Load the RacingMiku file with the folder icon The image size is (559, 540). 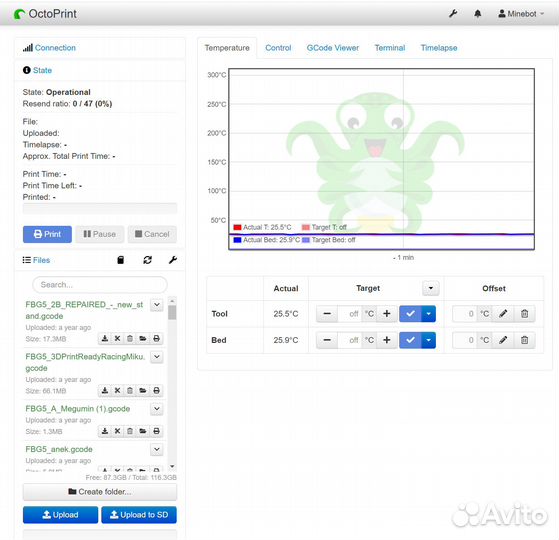(x=143, y=391)
